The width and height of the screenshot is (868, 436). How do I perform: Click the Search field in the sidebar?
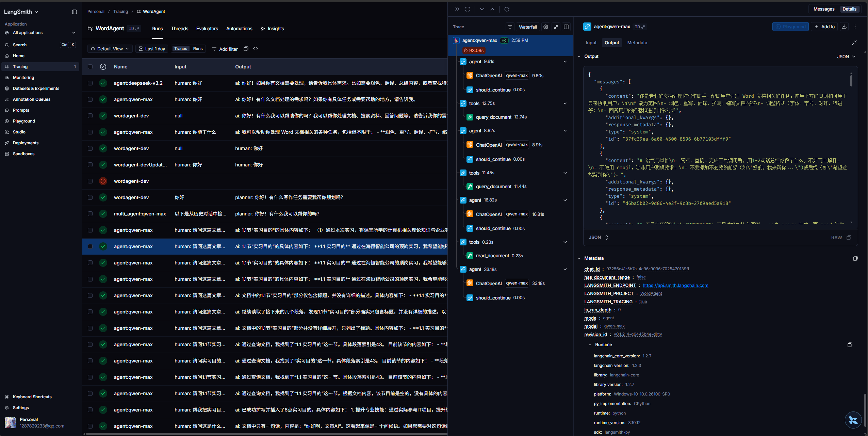[x=40, y=45]
